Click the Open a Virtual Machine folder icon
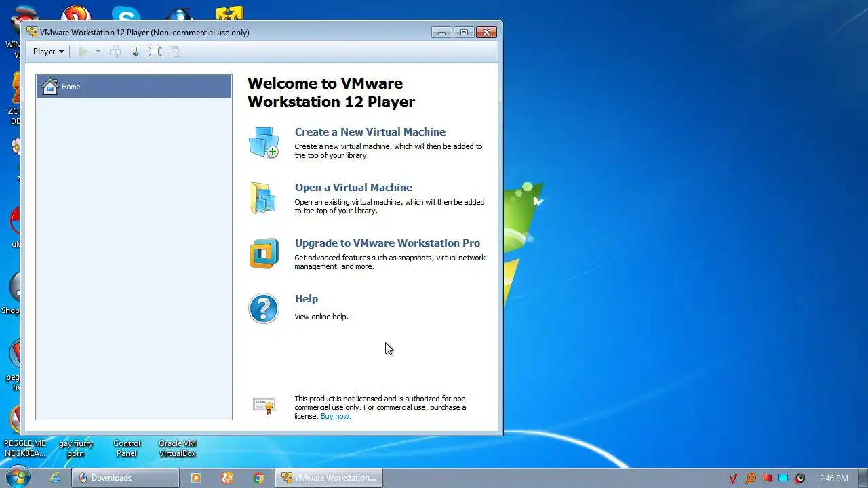Viewport: 868px width, 488px height. (264, 198)
